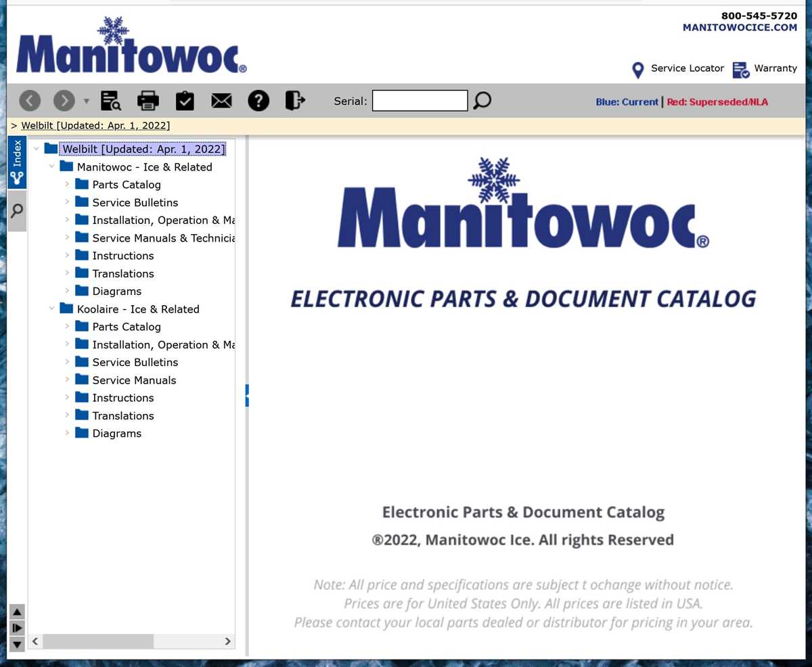Click the tree horizontal scrollbar thumb
812x667 pixels.
click(98, 641)
